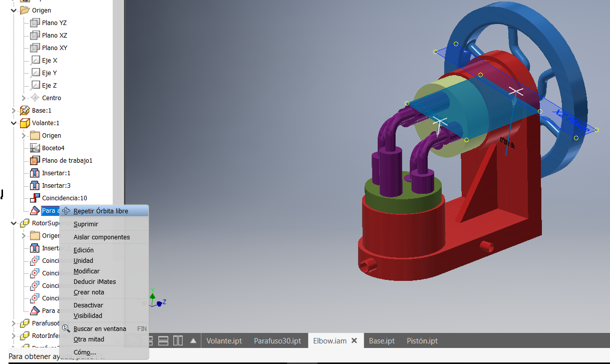The image size is (610, 364).
Task: Collapse the document tab bar with the triangle arrow
Action: click(x=193, y=340)
